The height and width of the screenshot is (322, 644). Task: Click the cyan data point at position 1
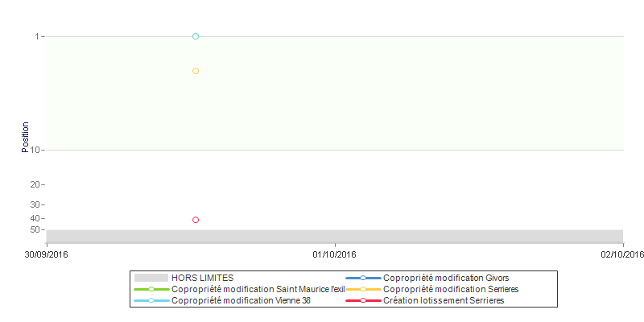pos(196,36)
